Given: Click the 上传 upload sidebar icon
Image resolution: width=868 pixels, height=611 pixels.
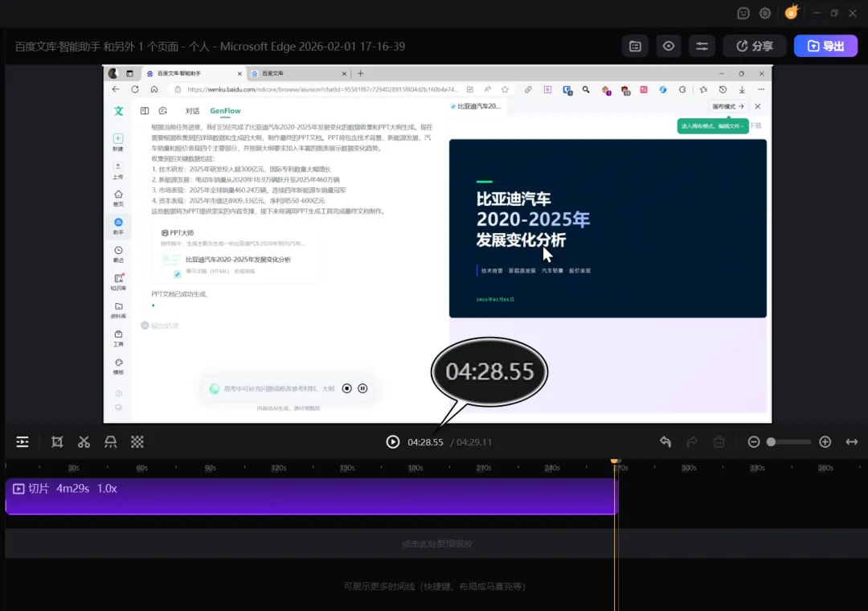Looking at the screenshot, I should tap(118, 170).
